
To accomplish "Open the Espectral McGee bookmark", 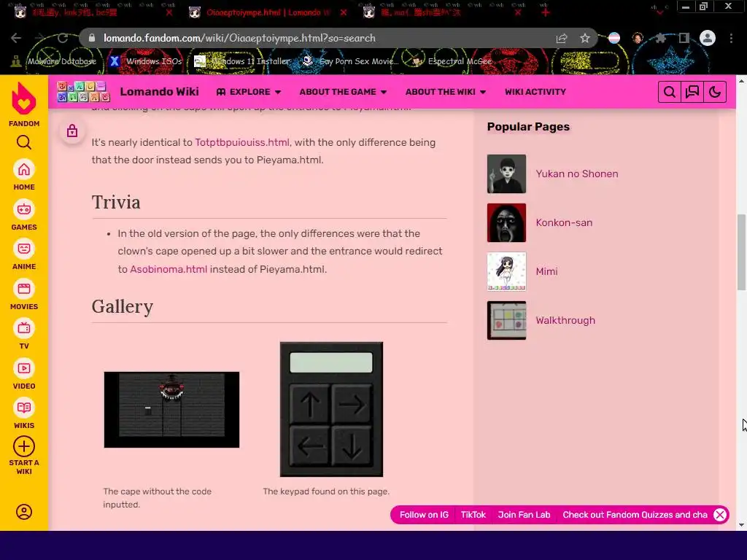I will click(x=451, y=61).
